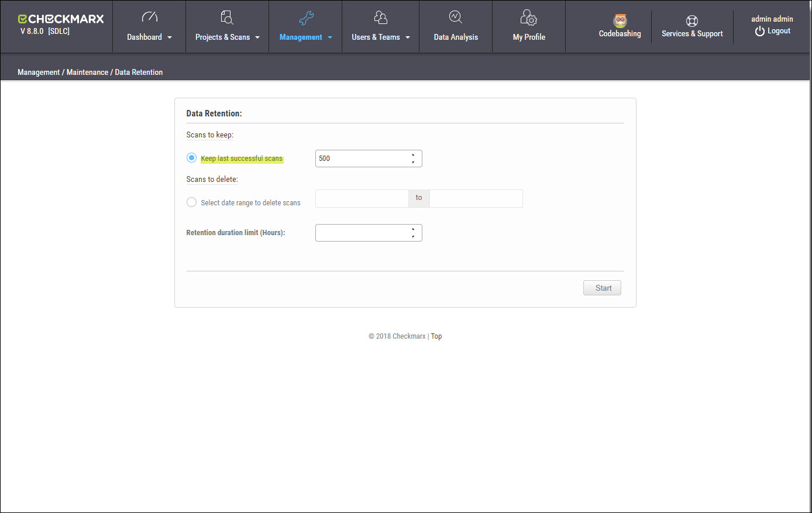Open the My Profile gear icon
This screenshot has width=812, height=513.
[x=528, y=17]
